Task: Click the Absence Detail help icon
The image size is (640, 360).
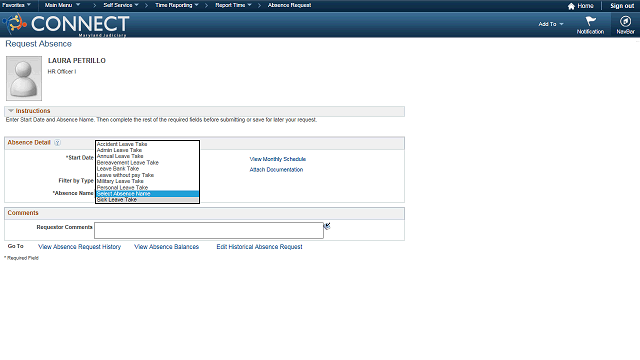Action: tap(58, 142)
